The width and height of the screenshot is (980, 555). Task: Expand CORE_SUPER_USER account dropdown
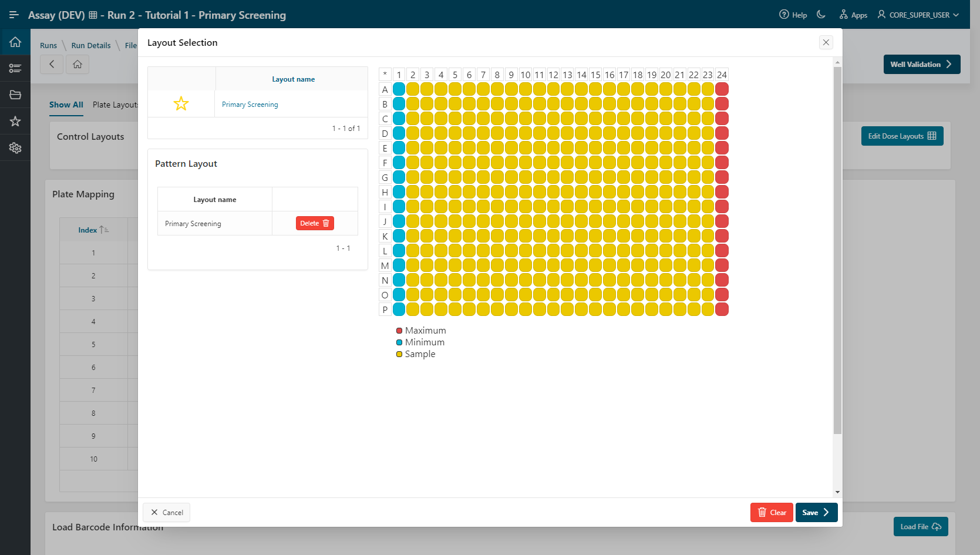[x=918, y=15]
